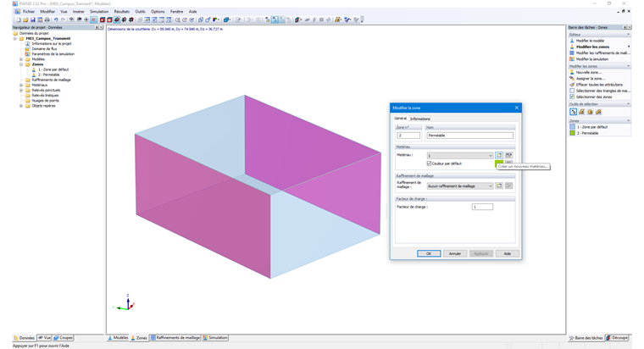Open the Coupes navigator tab
The image size is (644, 349).
[x=64, y=337]
